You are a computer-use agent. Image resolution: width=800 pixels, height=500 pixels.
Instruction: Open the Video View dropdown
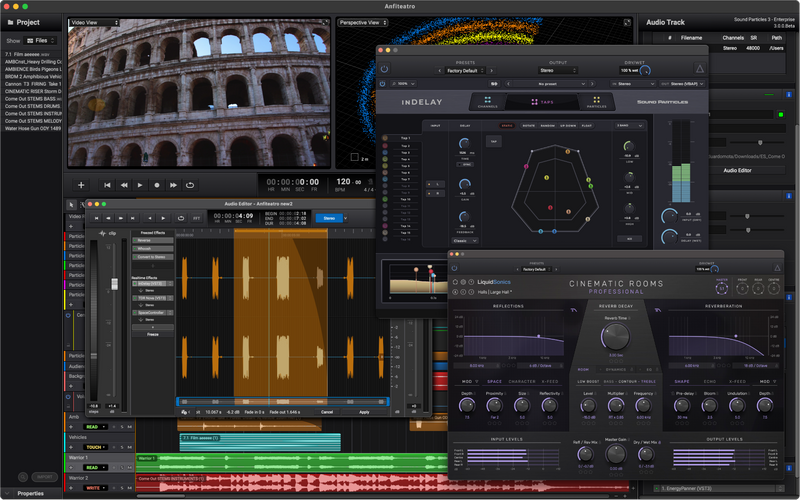point(93,21)
